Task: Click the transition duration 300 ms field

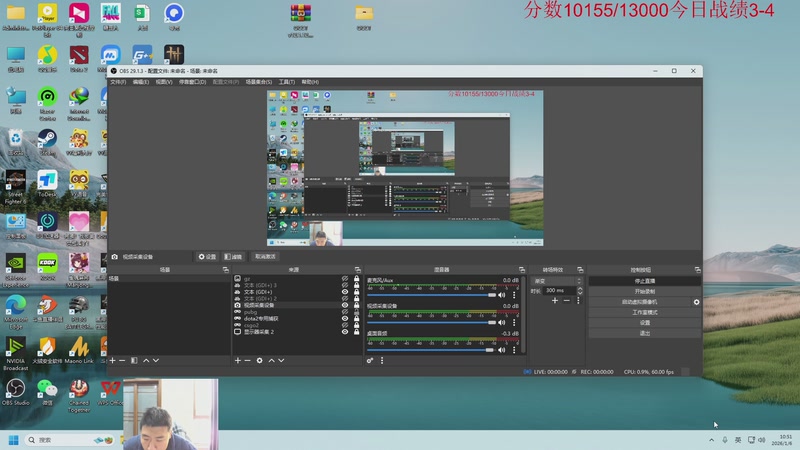Action: pos(559,290)
